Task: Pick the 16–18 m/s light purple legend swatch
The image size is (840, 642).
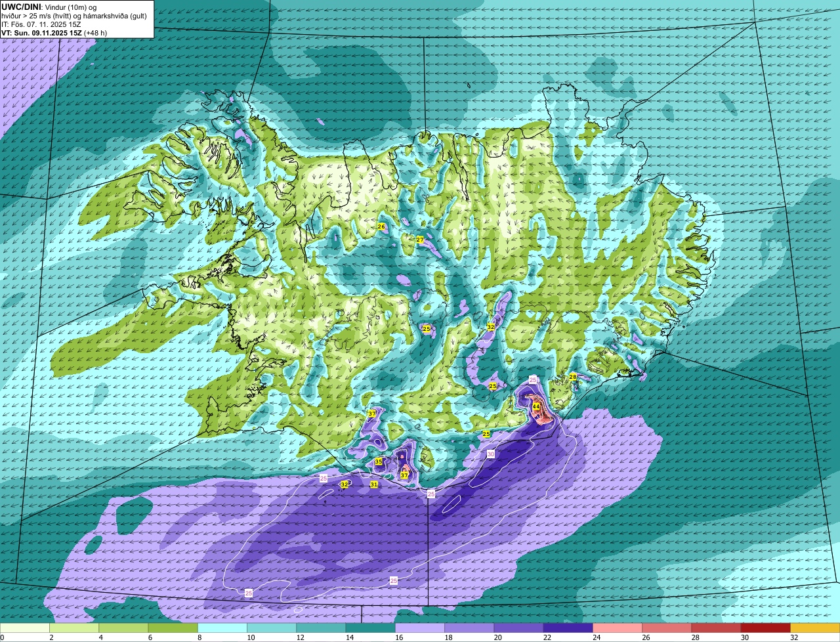Action: point(420,628)
